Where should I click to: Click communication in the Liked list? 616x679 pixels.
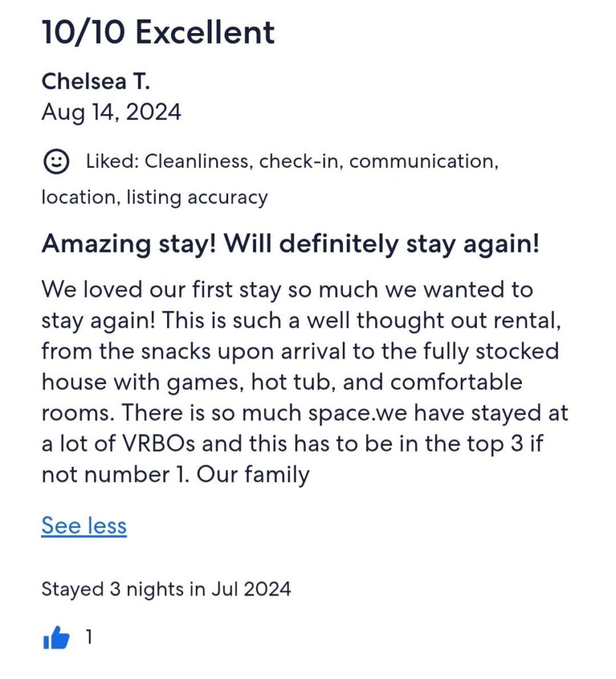[x=423, y=162]
